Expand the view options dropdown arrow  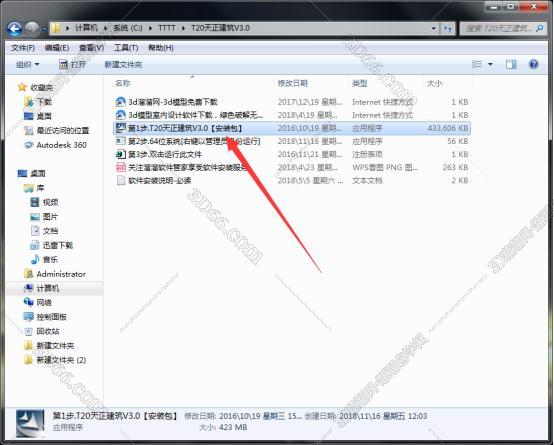click(x=490, y=64)
